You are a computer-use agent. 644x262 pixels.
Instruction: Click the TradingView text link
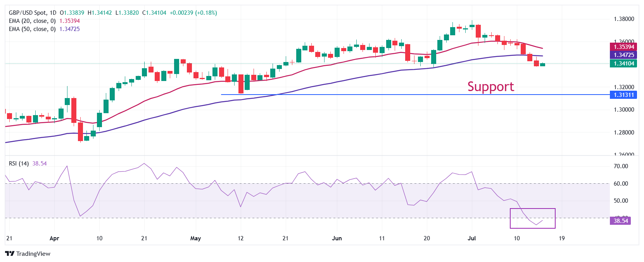coord(33,253)
